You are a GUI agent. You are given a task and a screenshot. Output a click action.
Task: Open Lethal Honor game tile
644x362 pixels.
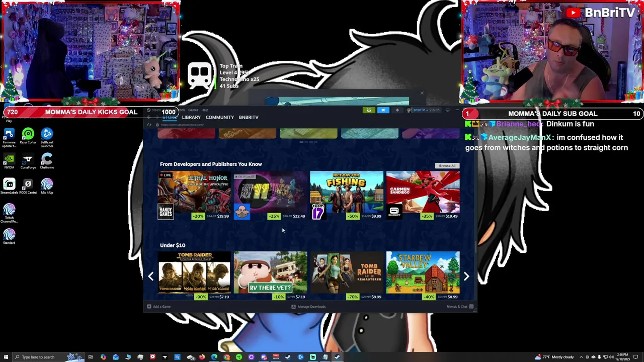pyautogui.click(x=194, y=196)
